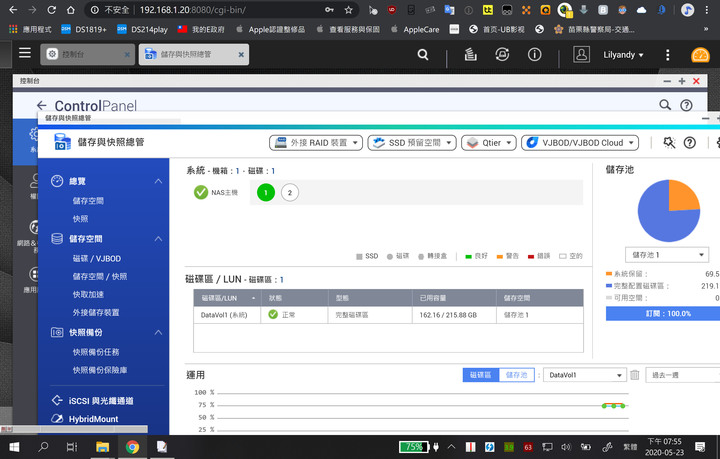Open the orange dashboard gauge icon
The width and height of the screenshot is (720, 459).
[700, 55]
